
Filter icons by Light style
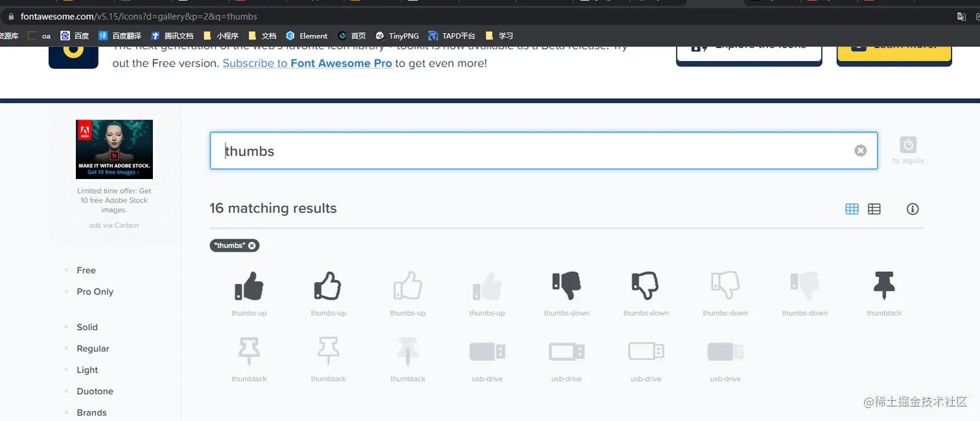point(87,370)
